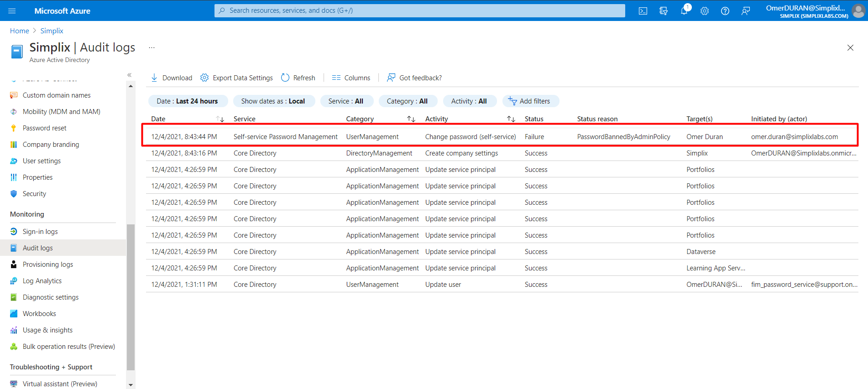Close the Audit logs blade

point(850,47)
